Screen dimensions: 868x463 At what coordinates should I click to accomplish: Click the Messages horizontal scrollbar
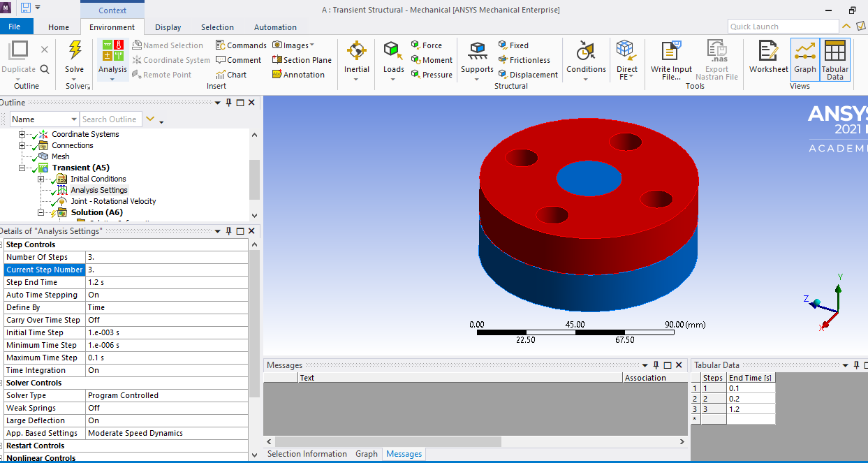pos(388,442)
